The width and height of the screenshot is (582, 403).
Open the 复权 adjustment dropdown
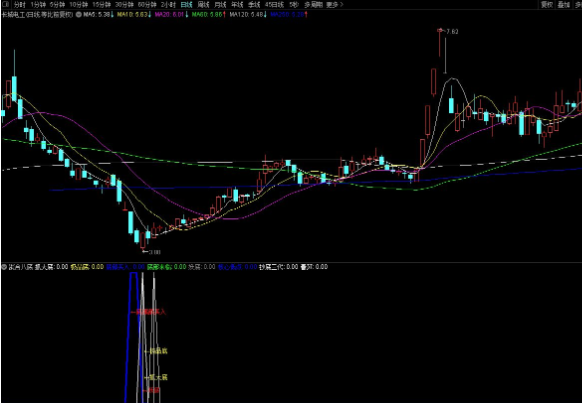pos(547,4)
